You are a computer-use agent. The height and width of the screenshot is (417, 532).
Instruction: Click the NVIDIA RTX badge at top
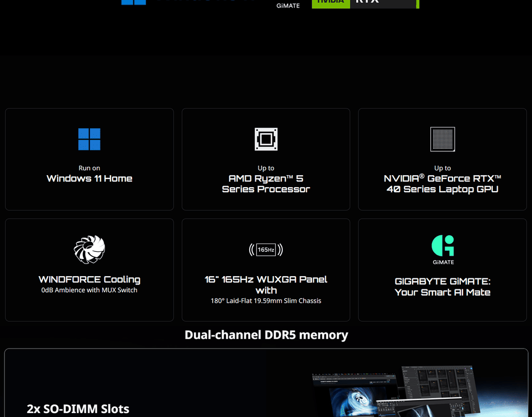coord(365,3)
